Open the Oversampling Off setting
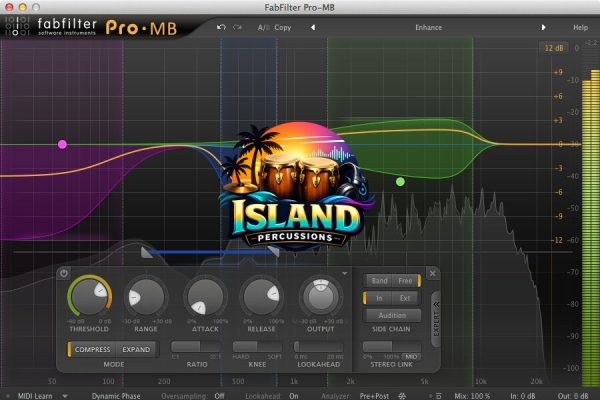The image size is (600, 400). (x=219, y=396)
